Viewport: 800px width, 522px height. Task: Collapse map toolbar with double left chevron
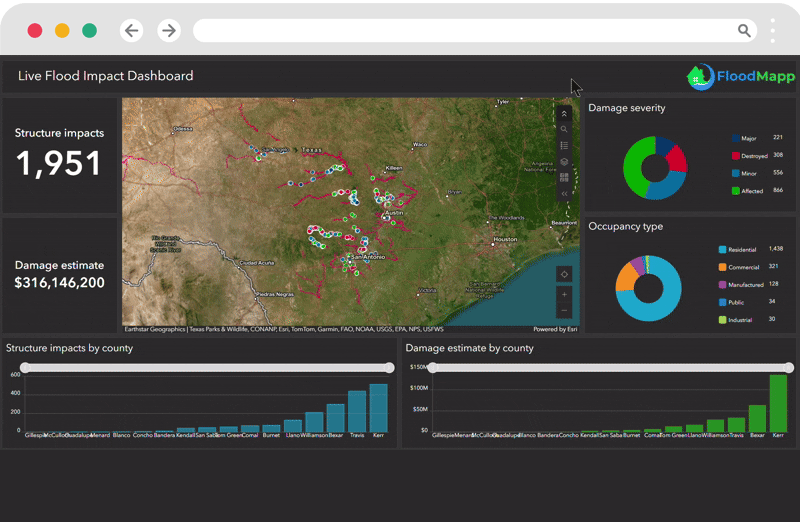click(564, 194)
